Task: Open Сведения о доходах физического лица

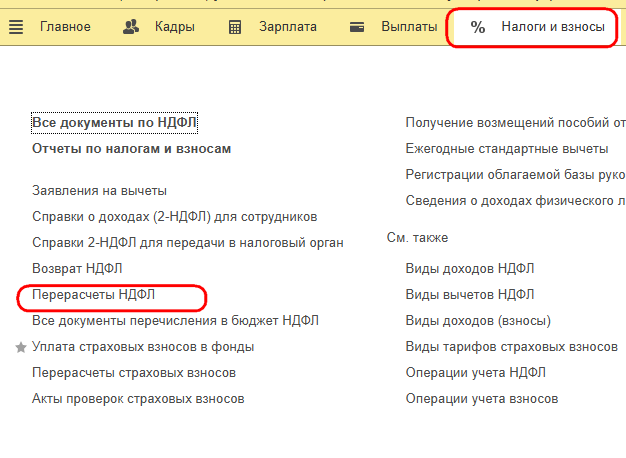Action: (515, 200)
